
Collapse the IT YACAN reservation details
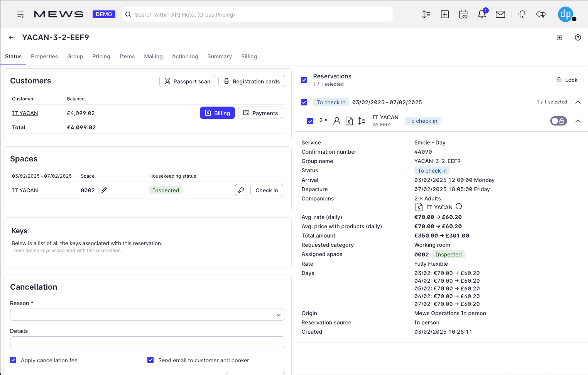(x=578, y=121)
